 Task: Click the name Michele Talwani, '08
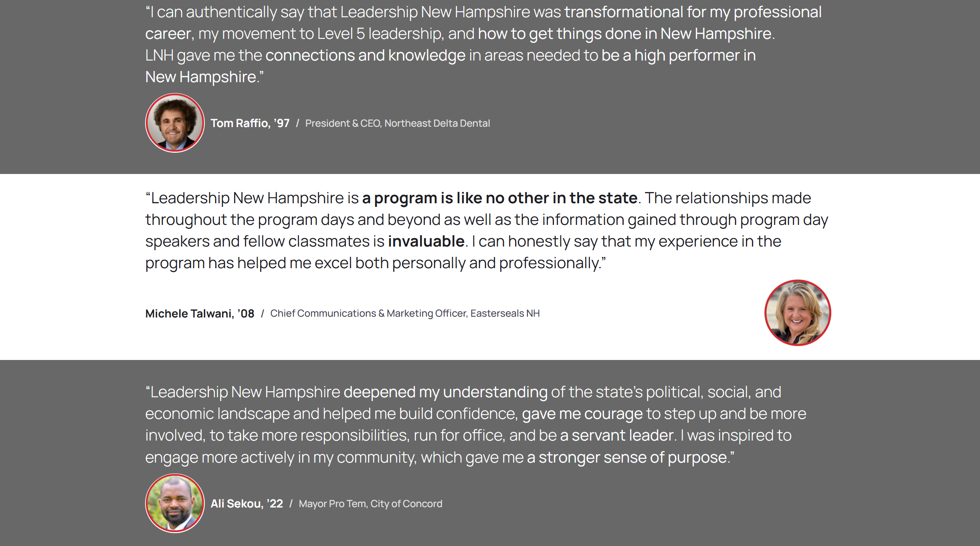point(200,313)
